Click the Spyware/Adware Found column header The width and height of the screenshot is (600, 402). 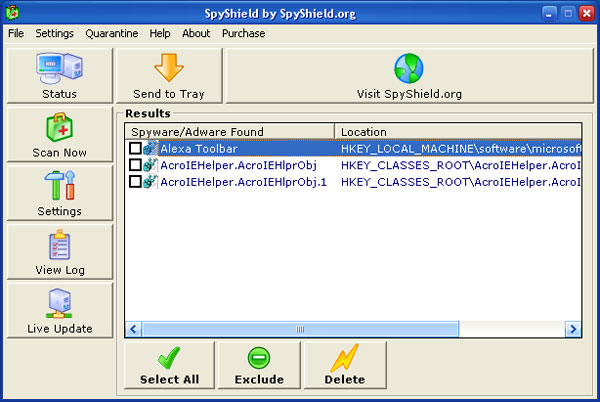click(230, 132)
